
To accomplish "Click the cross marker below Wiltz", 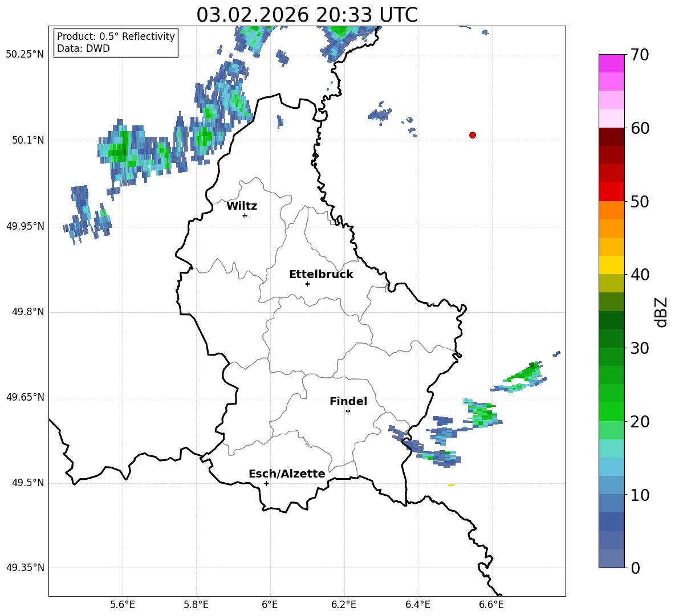I will 245,215.
